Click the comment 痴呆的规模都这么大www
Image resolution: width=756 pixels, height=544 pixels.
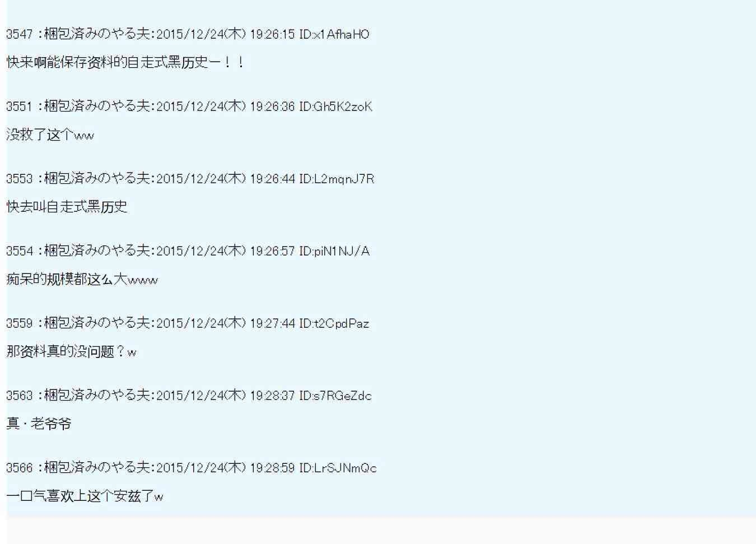[82, 279]
